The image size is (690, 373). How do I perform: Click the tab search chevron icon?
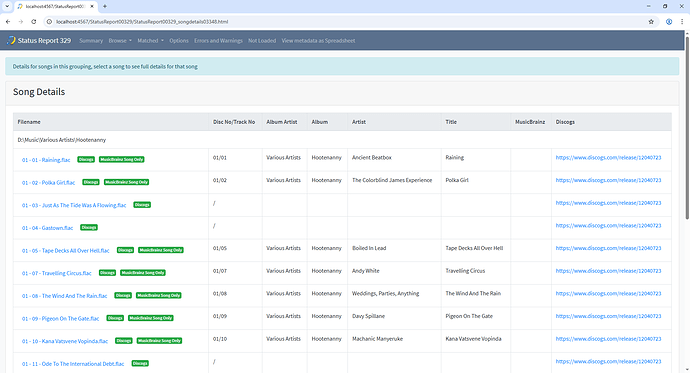pyautogui.click(x=7, y=6)
